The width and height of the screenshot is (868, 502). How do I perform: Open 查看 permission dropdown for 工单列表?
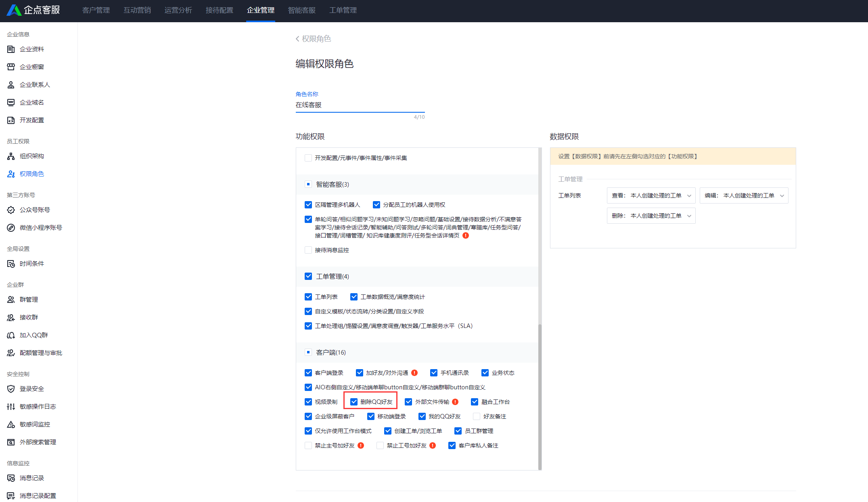tap(651, 195)
